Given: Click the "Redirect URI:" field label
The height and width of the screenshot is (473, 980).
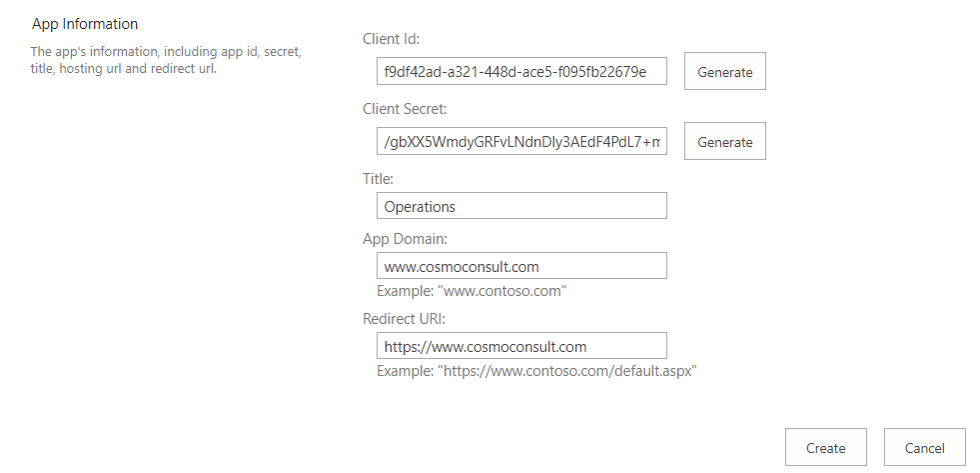Looking at the screenshot, I should 404,319.
